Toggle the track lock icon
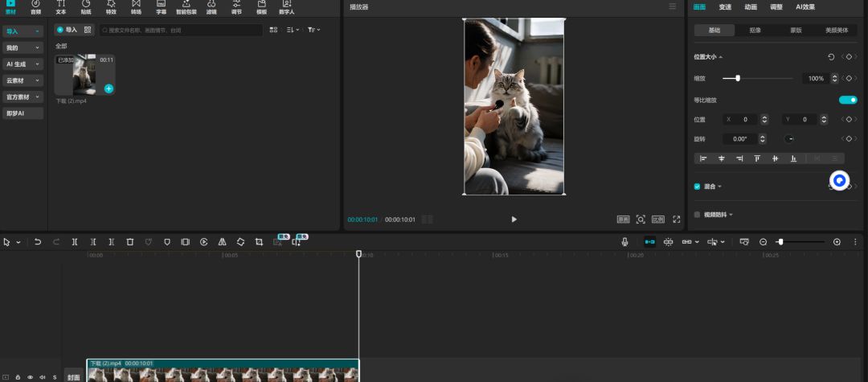 pyautogui.click(x=18, y=377)
